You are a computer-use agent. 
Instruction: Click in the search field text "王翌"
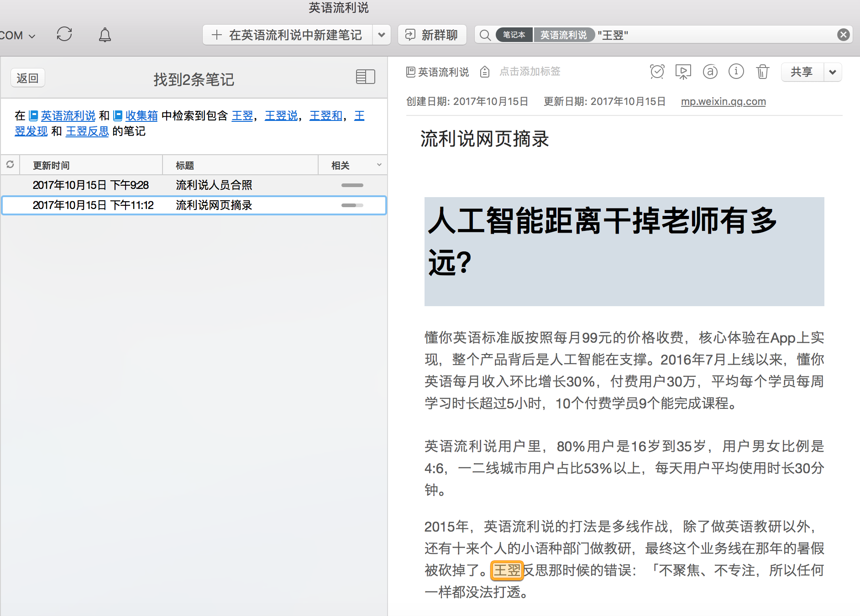point(613,35)
